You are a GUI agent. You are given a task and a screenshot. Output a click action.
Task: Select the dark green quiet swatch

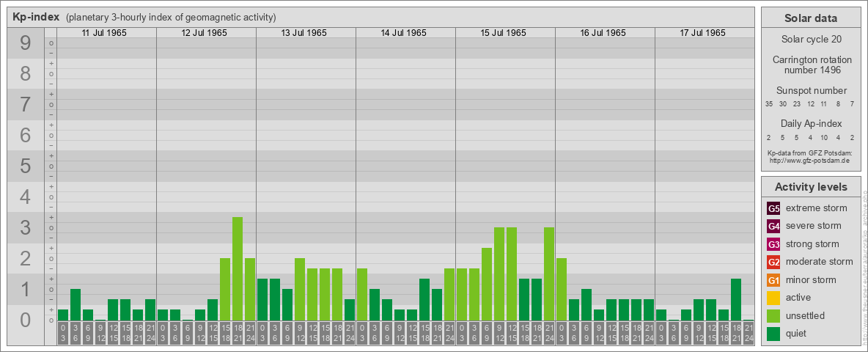[x=773, y=334]
